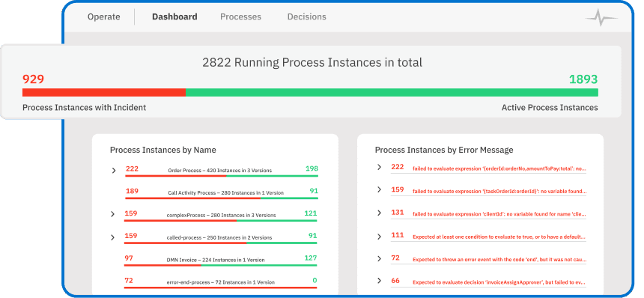Expand the 'clientId' error row
This screenshot has width=644, height=298.
coord(380,213)
